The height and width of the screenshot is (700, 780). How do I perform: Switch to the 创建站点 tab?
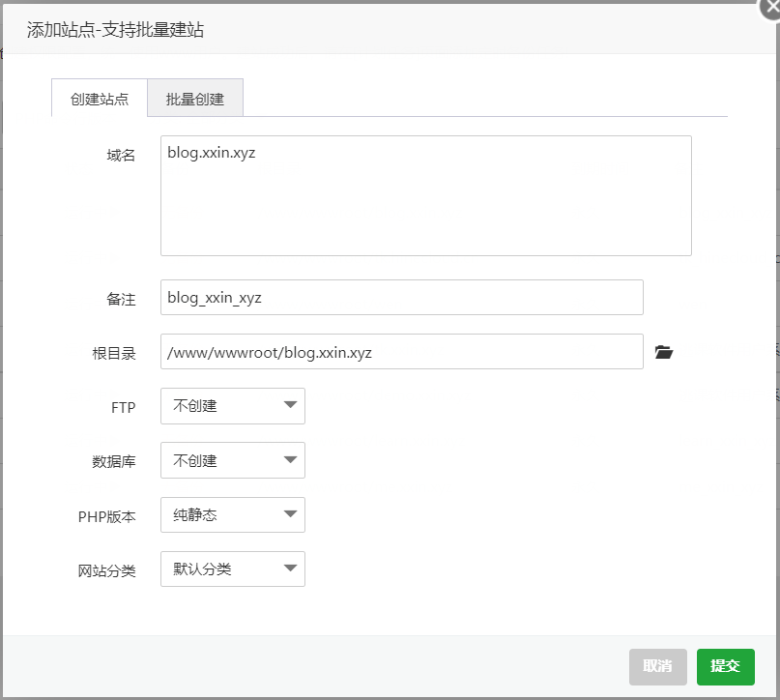pos(100,99)
